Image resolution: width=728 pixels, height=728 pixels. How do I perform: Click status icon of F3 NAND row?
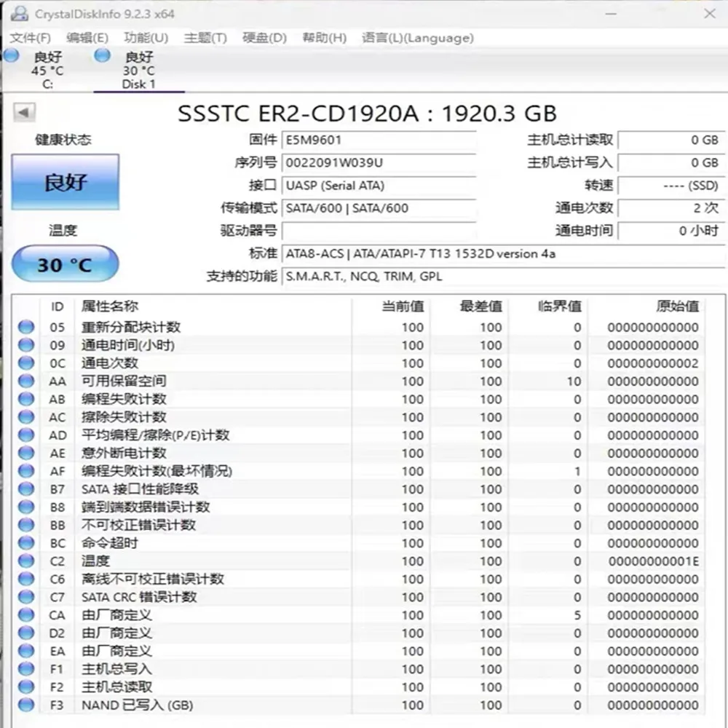tap(26, 705)
